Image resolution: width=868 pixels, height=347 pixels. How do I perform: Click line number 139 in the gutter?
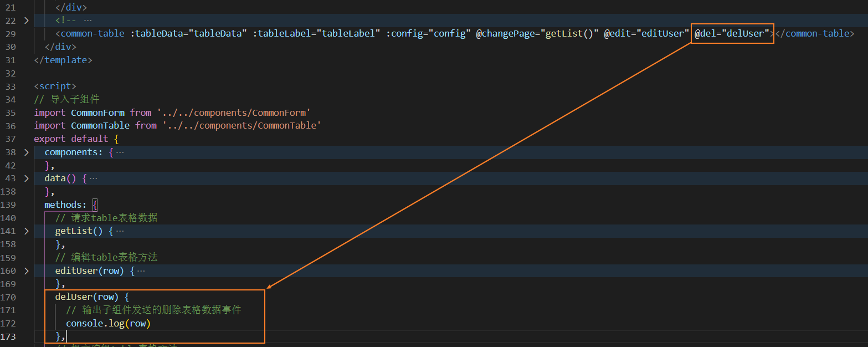[x=9, y=205]
